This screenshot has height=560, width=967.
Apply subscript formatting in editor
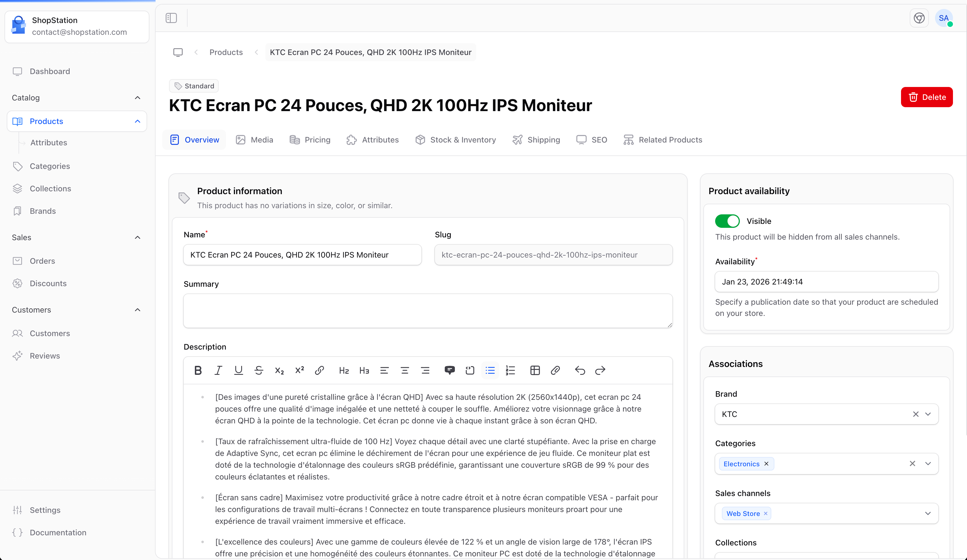point(279,370)
